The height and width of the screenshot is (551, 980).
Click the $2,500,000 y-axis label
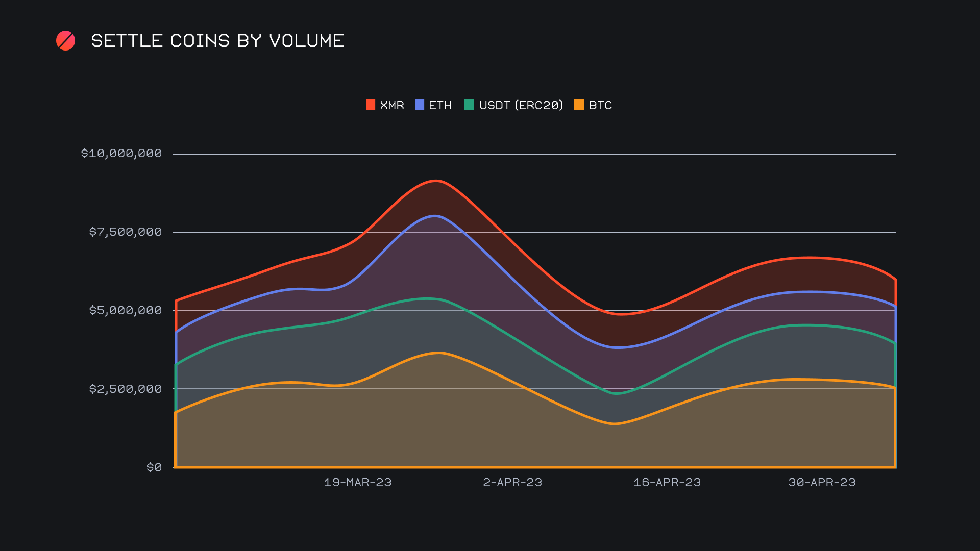tap(126, 389)
